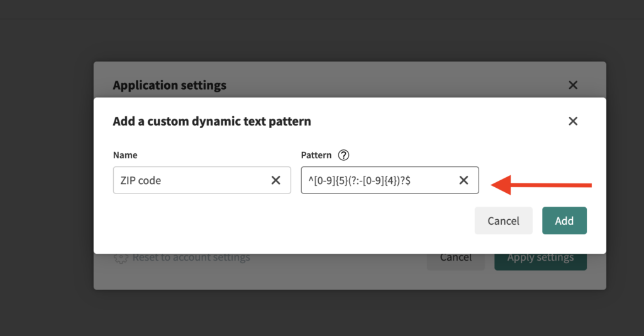The width and height of the screenshot is (644, 336).
Task: Click the 'Add a custom dynamic text pattern' heading
Action: click(212, 121)
